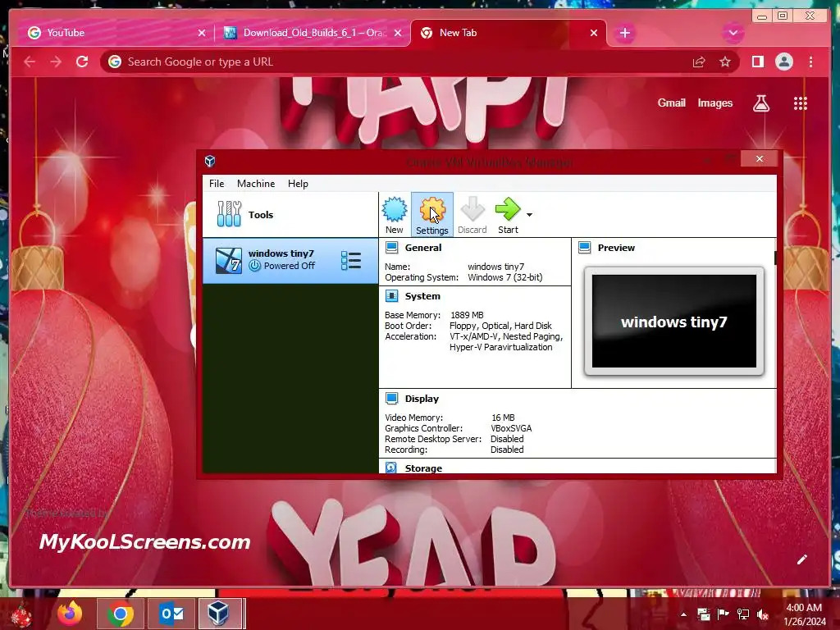Open the Google apps grid
Screen dimensions: 840x630
pyautogui.click(x=801, y=103)
